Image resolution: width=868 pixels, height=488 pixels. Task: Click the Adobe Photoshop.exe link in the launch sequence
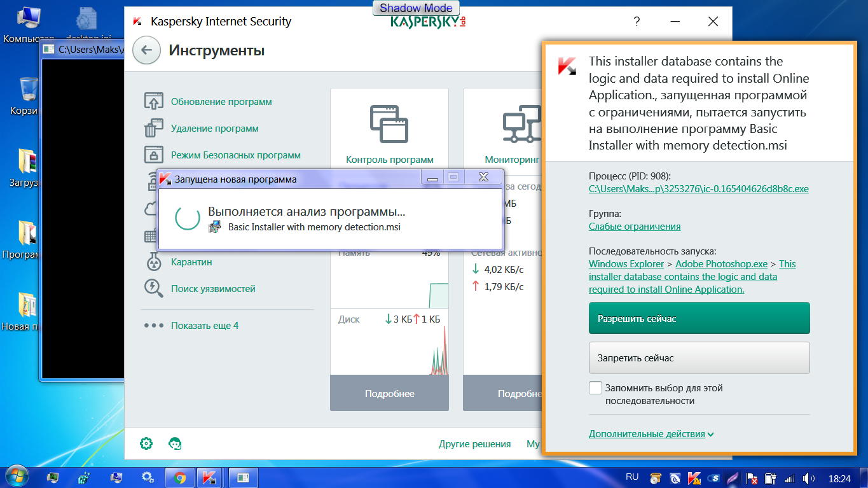pyautogui.click(x=722, y=264)
